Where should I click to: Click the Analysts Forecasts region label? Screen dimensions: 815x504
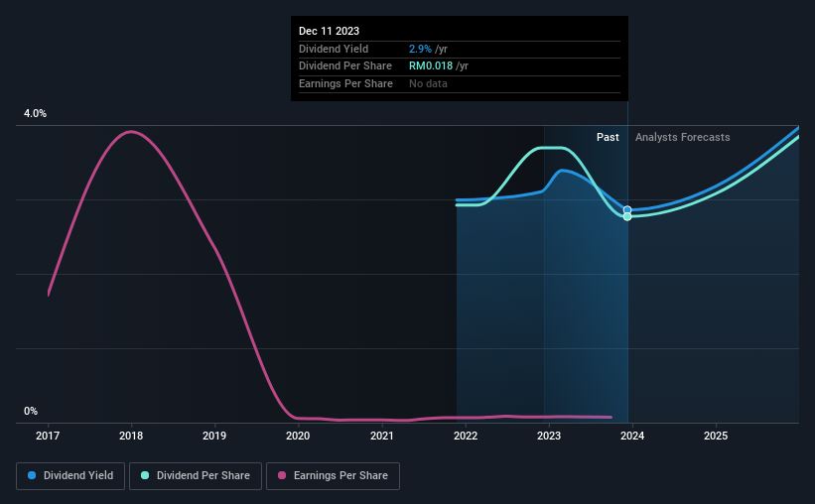point(682,137)
